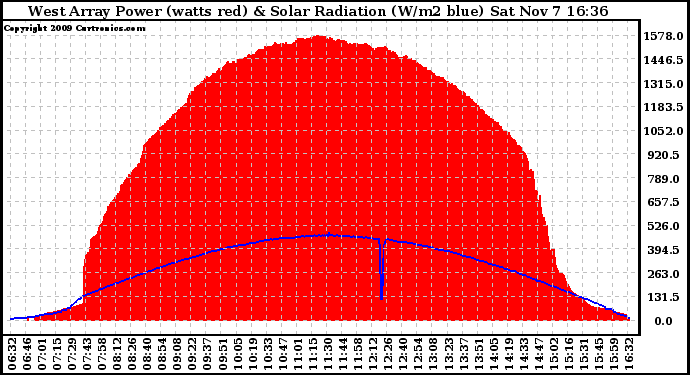Viewport: 690px width, 375px height.
Task: Pick the 13:08 time label
Action: pyautogui.click(x=432, y=354)
